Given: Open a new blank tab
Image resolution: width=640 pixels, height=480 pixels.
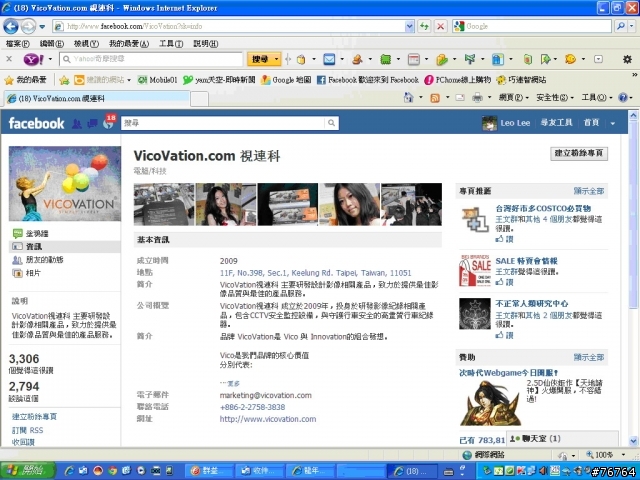Looking at the screenshot, I should [199, 99].
